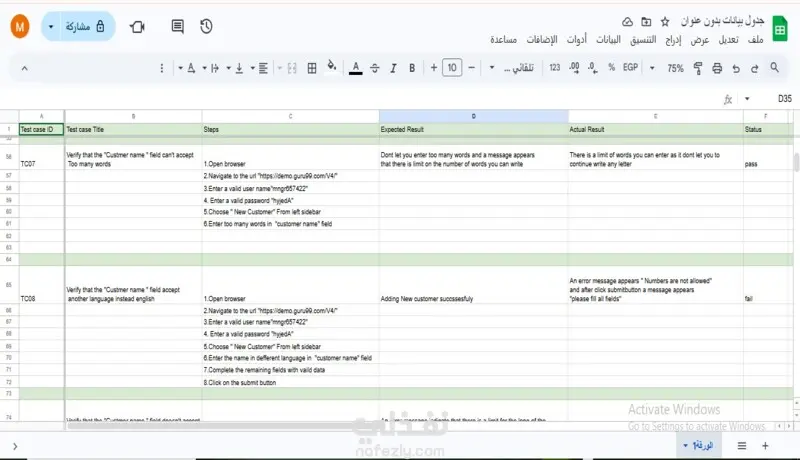The width and height of the screenshot is (800, 460).
Task: Toggle italic formatting
Action: [x=393, y=68]
